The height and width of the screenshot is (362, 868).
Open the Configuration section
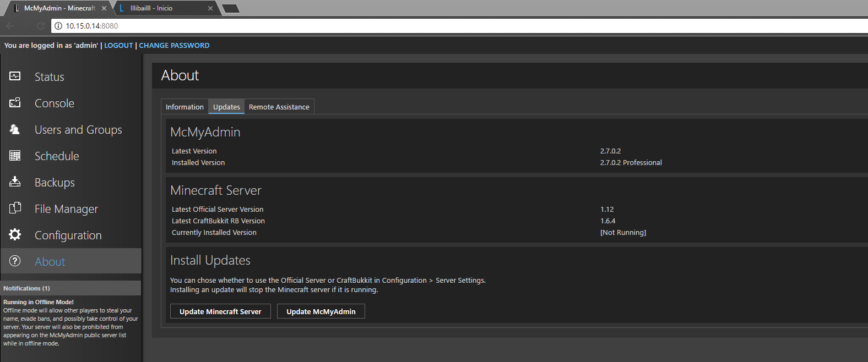point(68,235)
